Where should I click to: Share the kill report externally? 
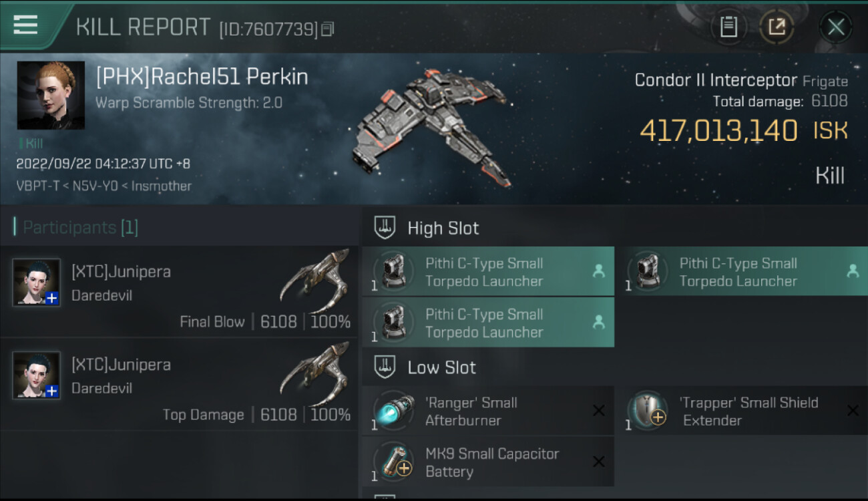(x=777, y=27)
